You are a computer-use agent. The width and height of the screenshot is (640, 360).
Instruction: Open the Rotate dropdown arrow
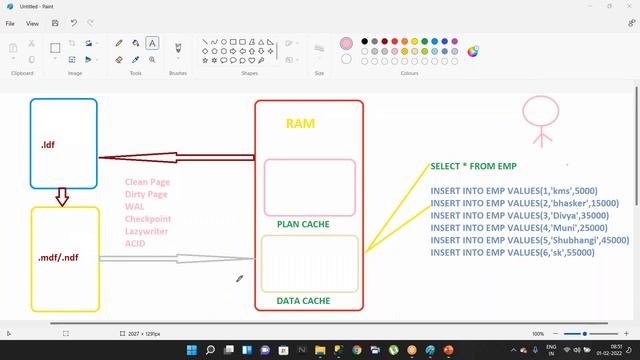pyautogui.click(x=97, y=43)
